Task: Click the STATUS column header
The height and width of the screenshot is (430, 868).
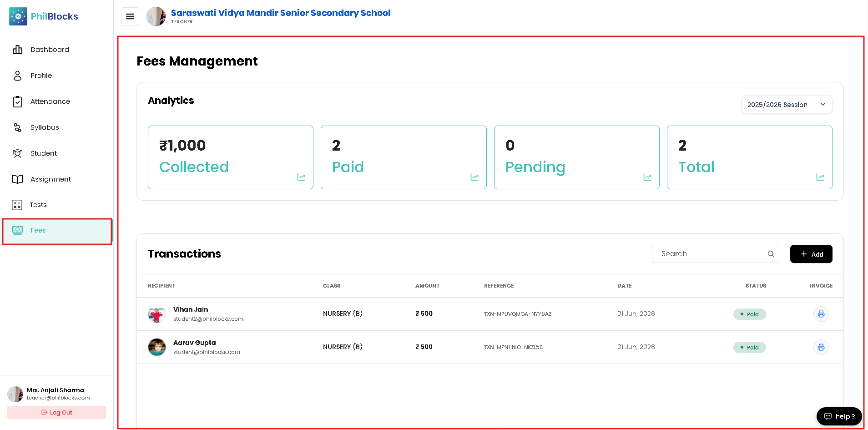Action: point(756,286)
